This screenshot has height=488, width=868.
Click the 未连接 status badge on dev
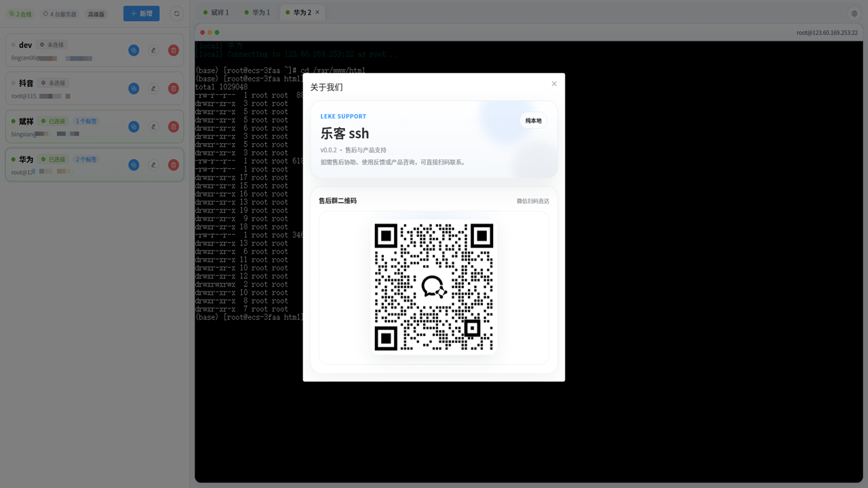(x=52, y=45)
